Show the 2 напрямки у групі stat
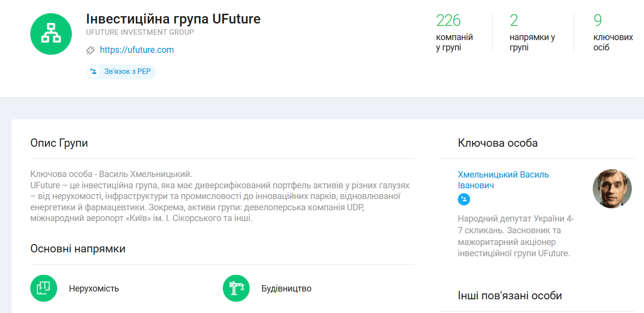Viewport: 644px width, 313px height. point(532,32)
